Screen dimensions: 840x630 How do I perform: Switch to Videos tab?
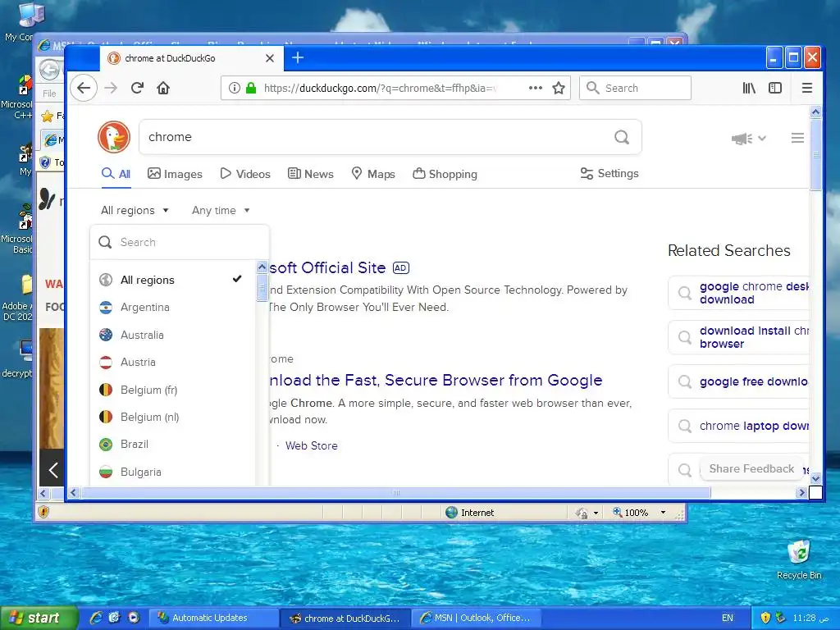[x=245, y=174]
